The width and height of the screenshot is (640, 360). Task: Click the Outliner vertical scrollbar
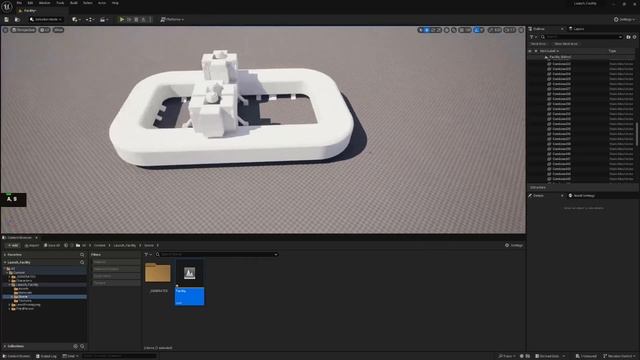click(x=637, y=134)
